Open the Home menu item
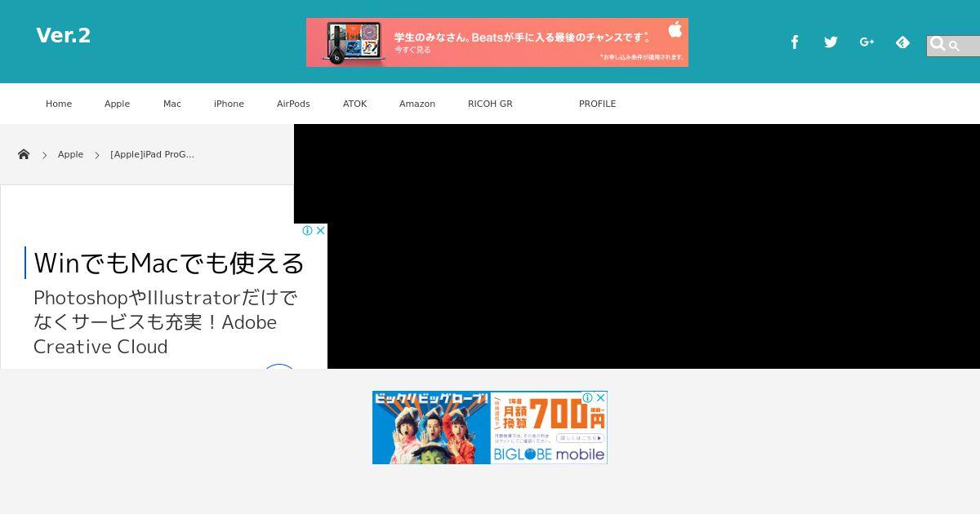Image resolution: width=980 pixels, height=514 pixels. [x=59, y=104]
